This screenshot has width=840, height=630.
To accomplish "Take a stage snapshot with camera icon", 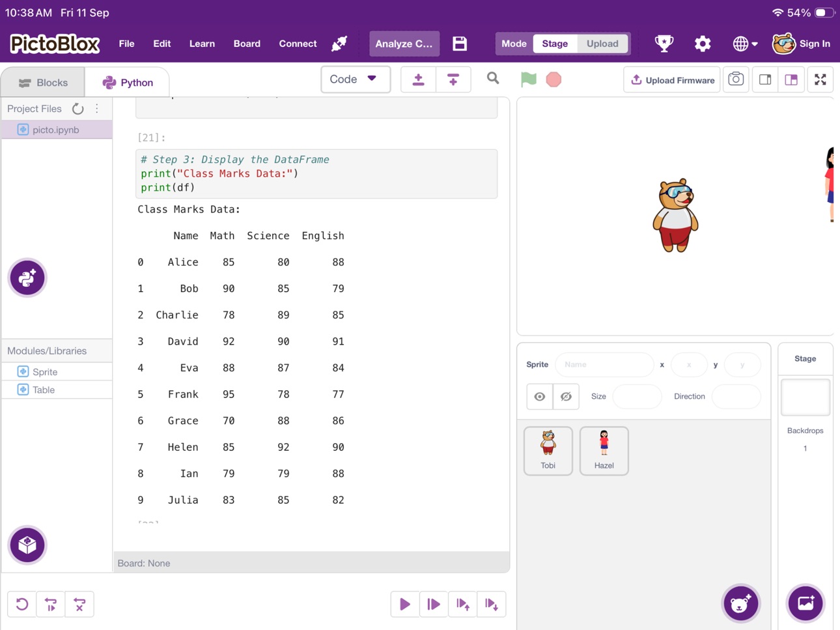I will [x=736, y=79].
